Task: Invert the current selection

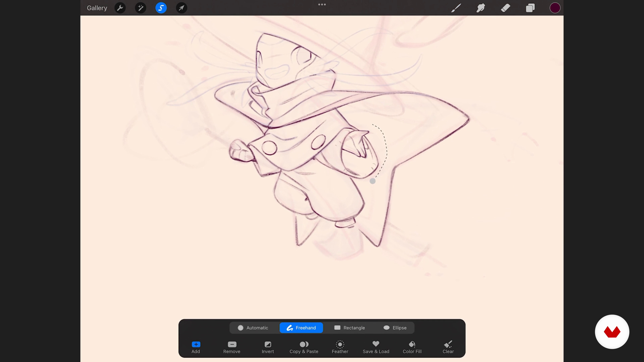Action: point(268,347)
